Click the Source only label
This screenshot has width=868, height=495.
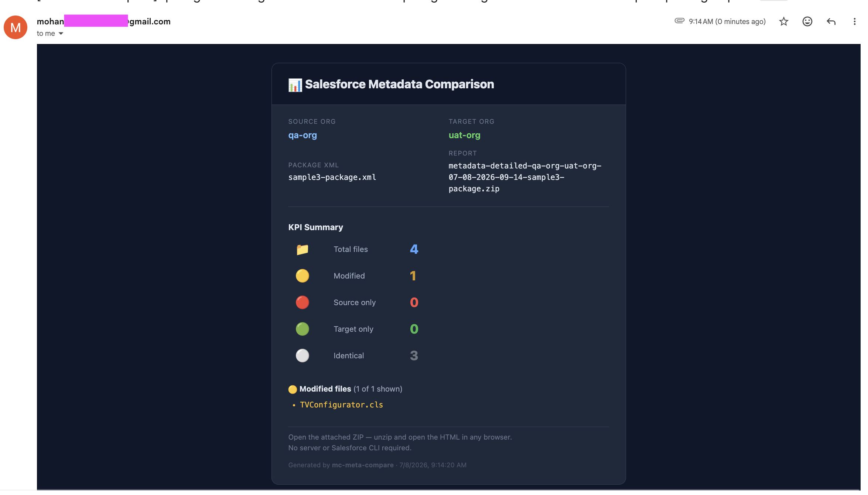coord(355,303)
